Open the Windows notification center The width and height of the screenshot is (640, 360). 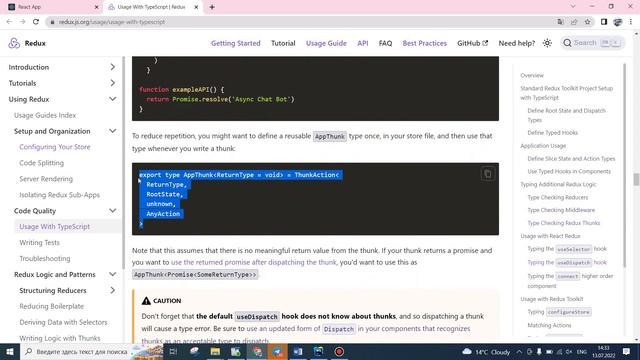(627, 352)
